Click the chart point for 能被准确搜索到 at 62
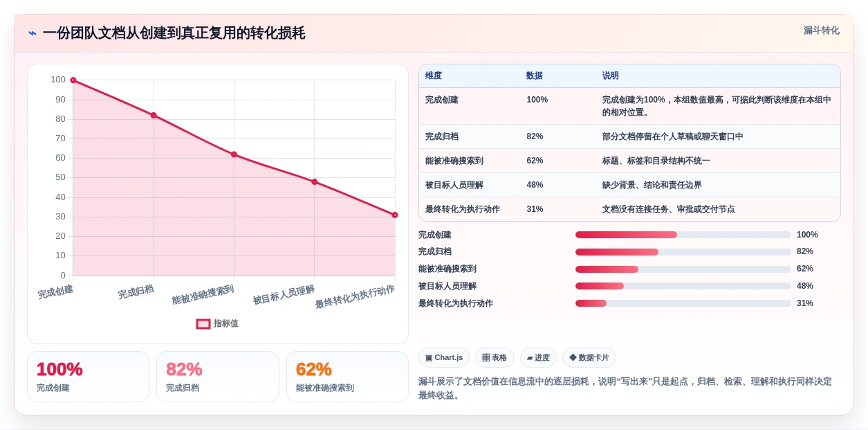 234,154
